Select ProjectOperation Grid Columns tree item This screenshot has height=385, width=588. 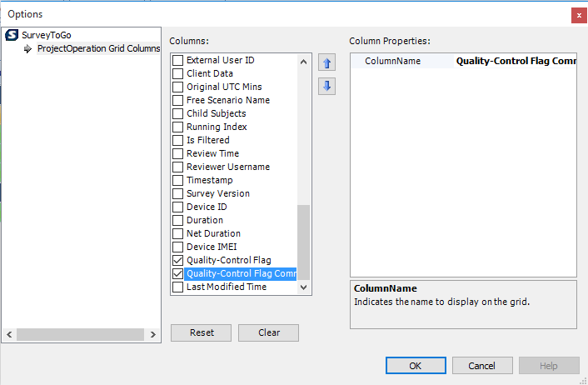click(x=98, y=49)
